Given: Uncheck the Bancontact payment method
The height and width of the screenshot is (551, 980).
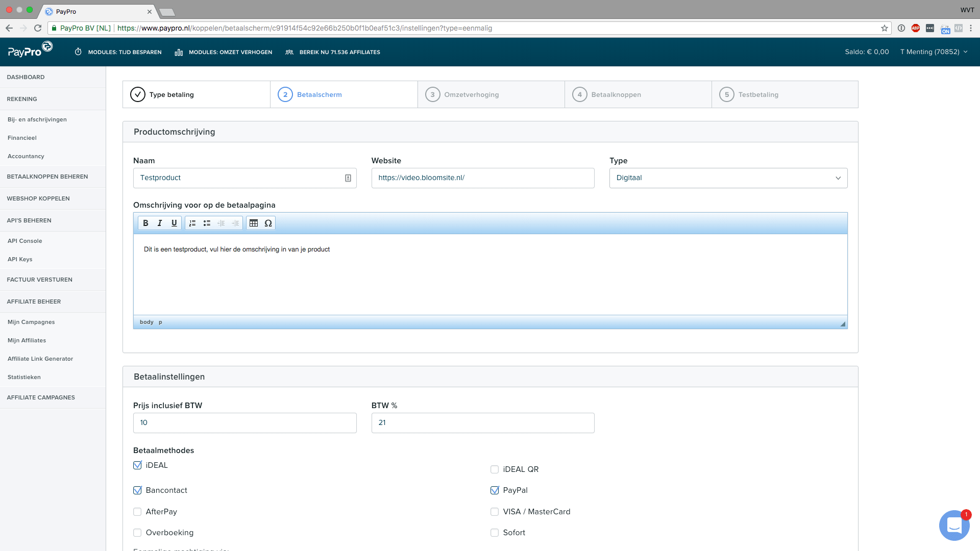Looking at the screenshot, I should click(137, 490).
